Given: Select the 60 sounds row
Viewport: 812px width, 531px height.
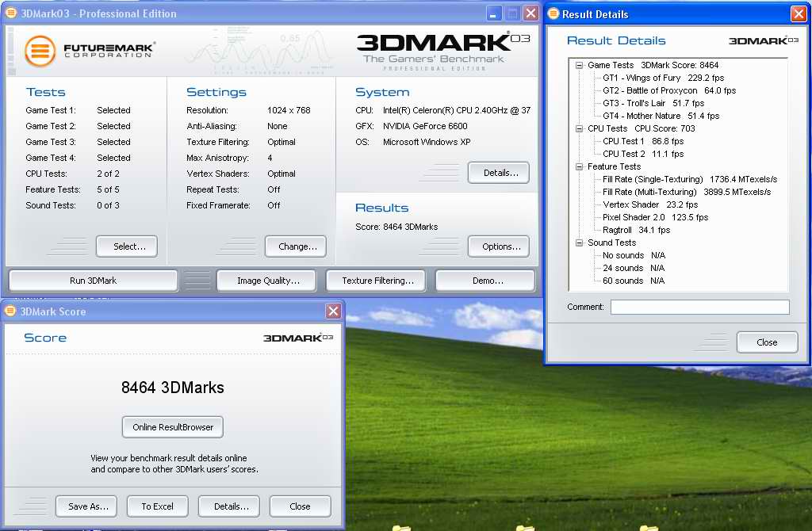Looking at the screenshot, I should (x=634, y=281).
